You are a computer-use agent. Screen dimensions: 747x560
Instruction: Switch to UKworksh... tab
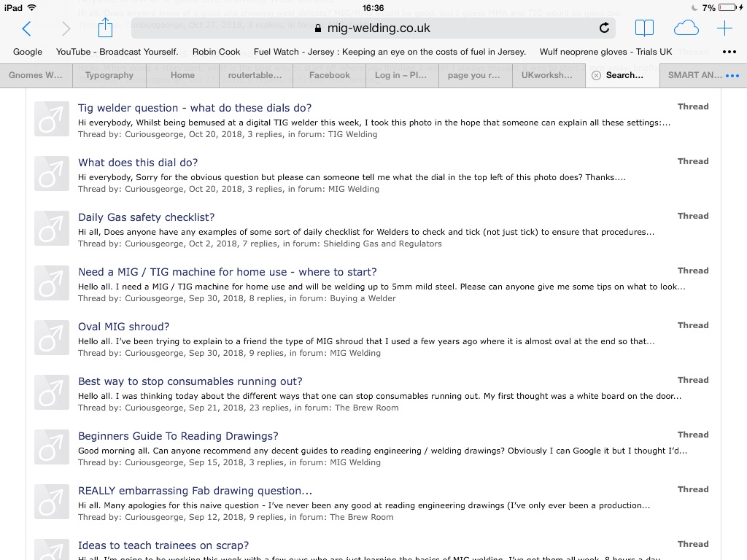(x=549, y=75)
